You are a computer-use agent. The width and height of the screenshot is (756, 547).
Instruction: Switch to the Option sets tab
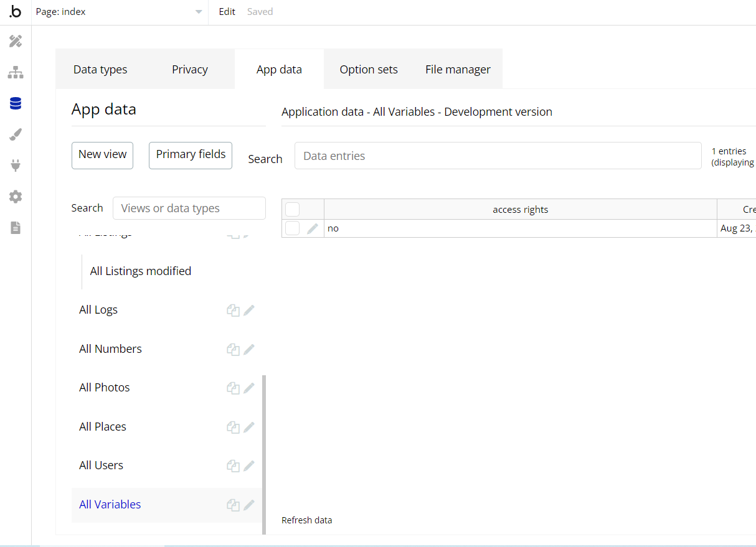(x=368, y=70)
